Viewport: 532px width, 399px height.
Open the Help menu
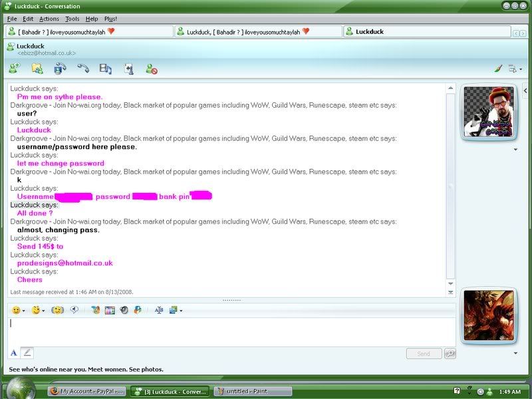(x=92, y=19)
